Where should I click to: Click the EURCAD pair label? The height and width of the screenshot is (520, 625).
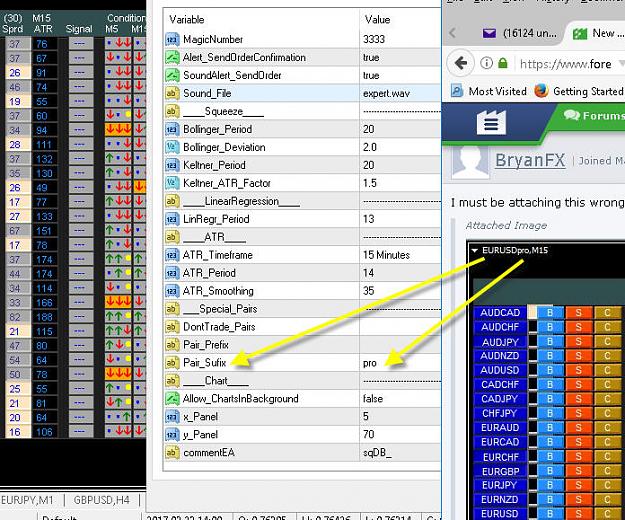click(x=500, y=442)
